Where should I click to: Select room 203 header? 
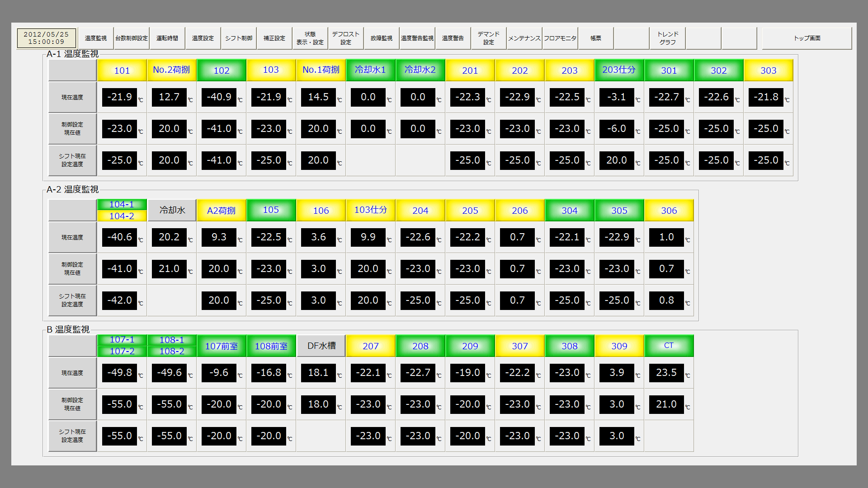pos(570,70)
